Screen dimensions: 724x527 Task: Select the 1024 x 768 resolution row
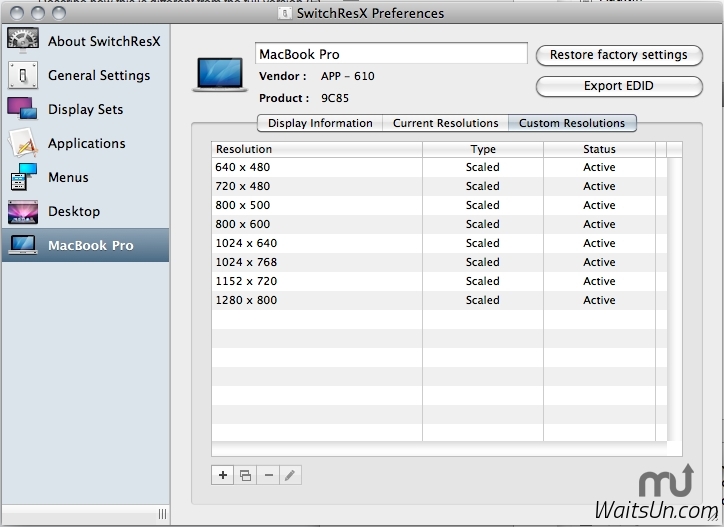pos(439,262)
